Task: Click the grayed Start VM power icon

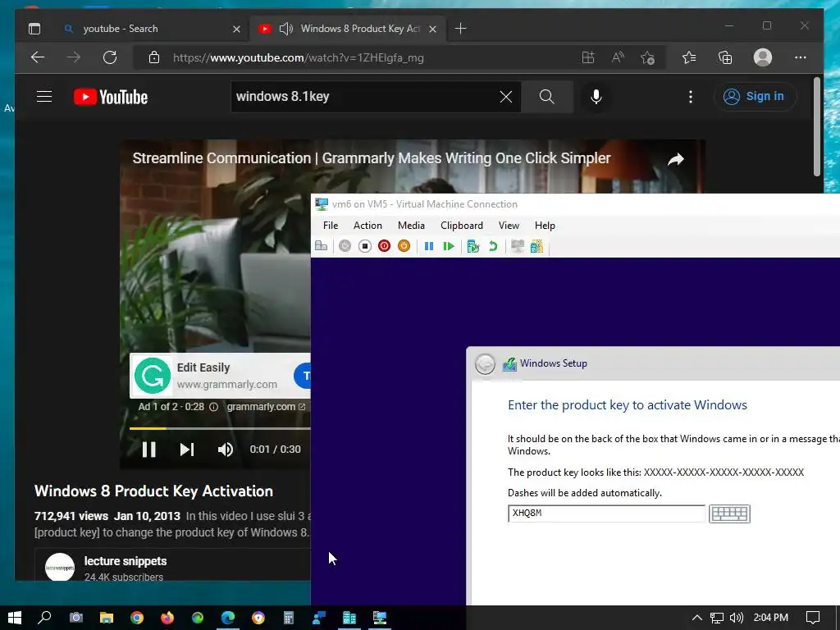Action: tap(345, 246)
